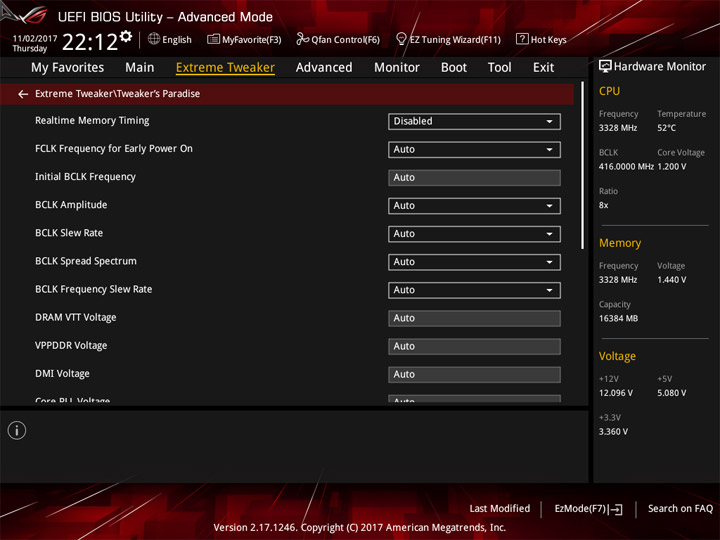Click Last Modified button
This screenshot has width=720, height=540.
pos(500,509)
